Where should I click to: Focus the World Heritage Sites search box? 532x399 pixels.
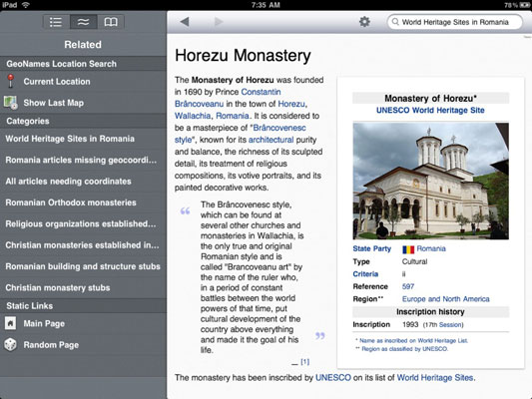(454, 22)
